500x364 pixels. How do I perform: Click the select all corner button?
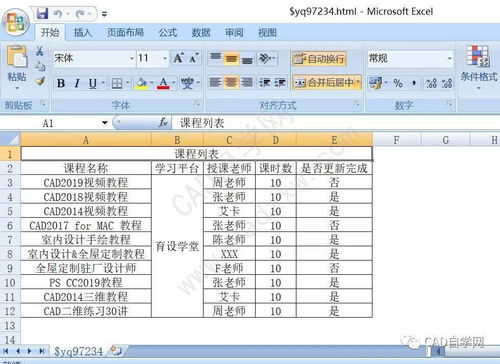pyautogui.click(x=10, y=139)
